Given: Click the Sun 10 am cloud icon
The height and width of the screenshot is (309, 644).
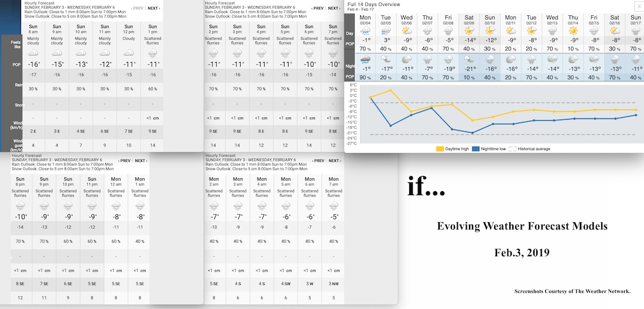Looking at the screenshot, I should coord(81,53).
